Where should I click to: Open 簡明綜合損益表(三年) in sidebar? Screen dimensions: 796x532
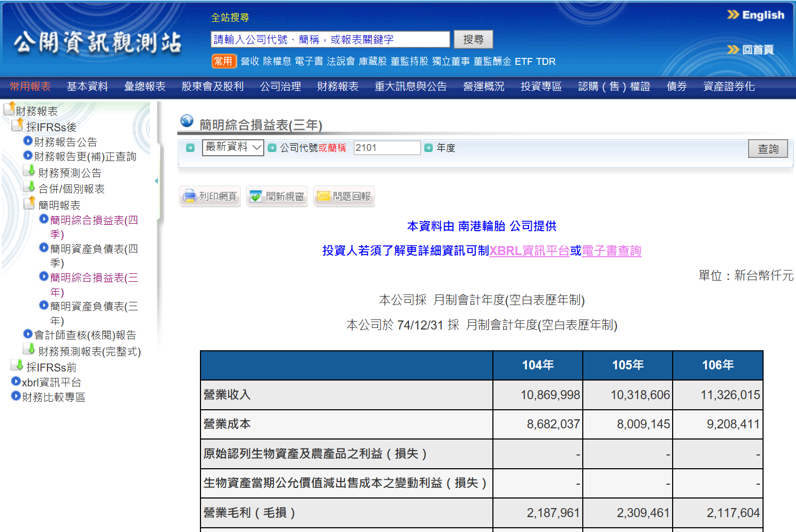click(x=94, y=284)
